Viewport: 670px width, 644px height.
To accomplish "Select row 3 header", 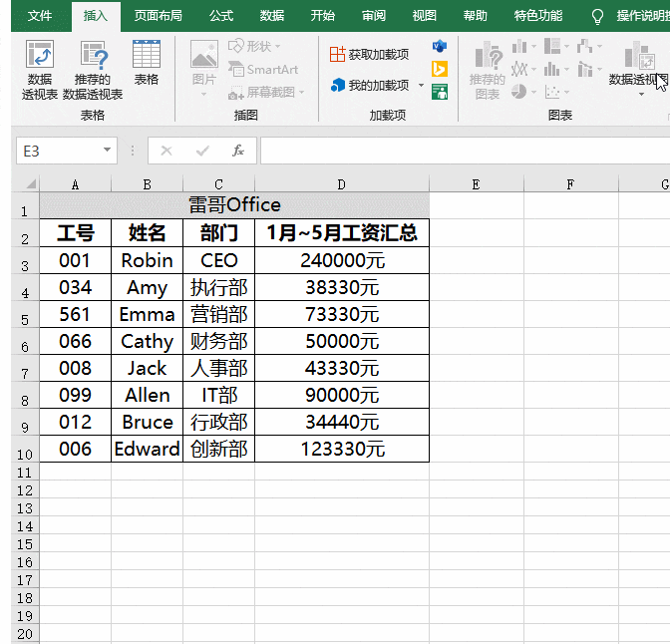I will pos(25,260).
